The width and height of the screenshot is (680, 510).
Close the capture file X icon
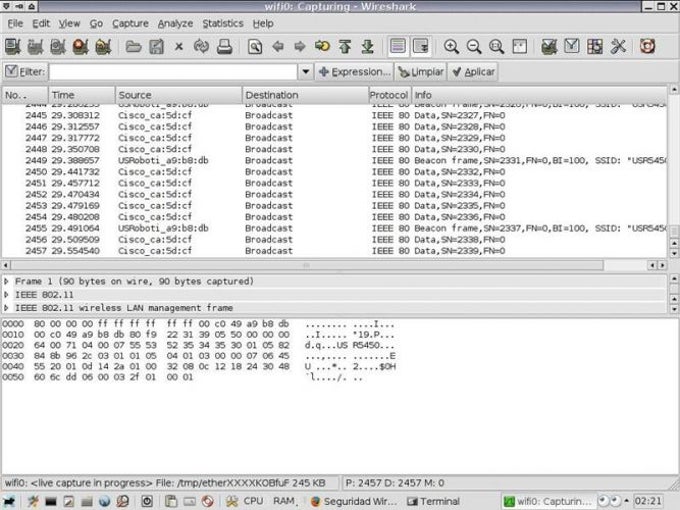179,46
